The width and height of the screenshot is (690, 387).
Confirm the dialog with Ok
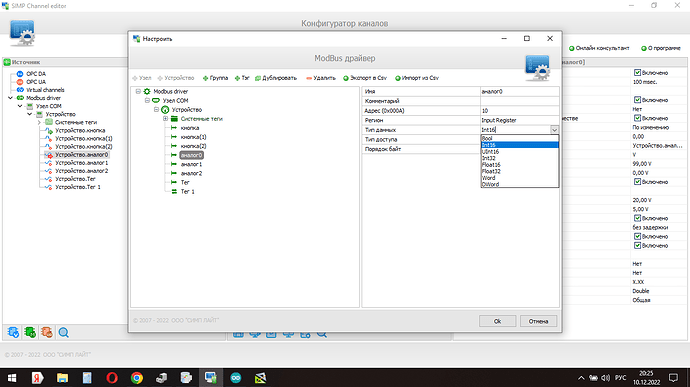[x=497, y=321]
